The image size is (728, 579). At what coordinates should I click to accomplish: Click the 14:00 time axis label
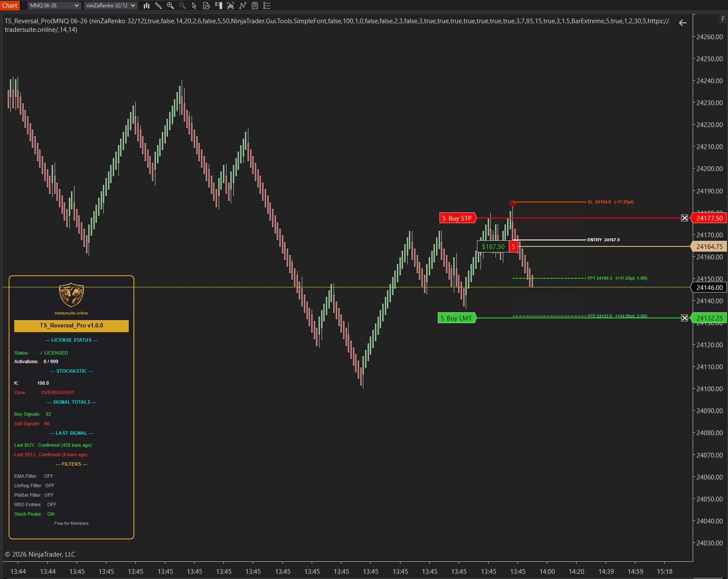[547, 571]
